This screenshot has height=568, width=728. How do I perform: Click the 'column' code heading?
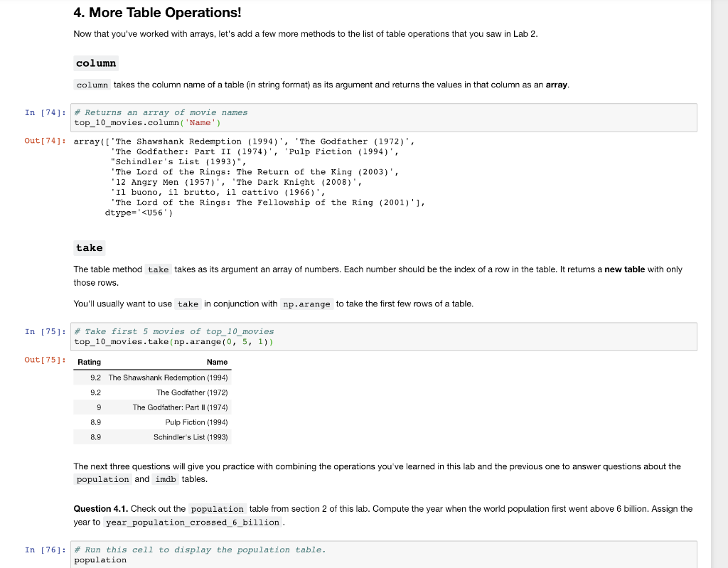(96, 63)
